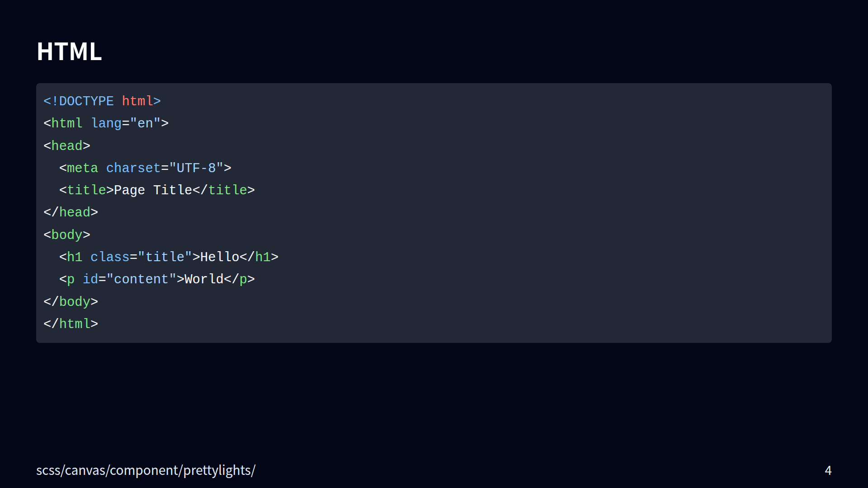Click the closing body tag
Screen dimensions: 868x488
tap(71, 302)
